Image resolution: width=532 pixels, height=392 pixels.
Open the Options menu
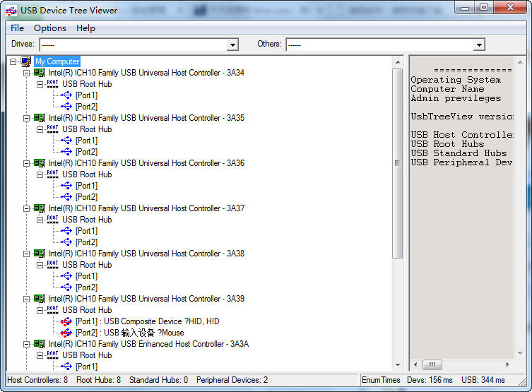pyautogui.click(x=49, y=28)
